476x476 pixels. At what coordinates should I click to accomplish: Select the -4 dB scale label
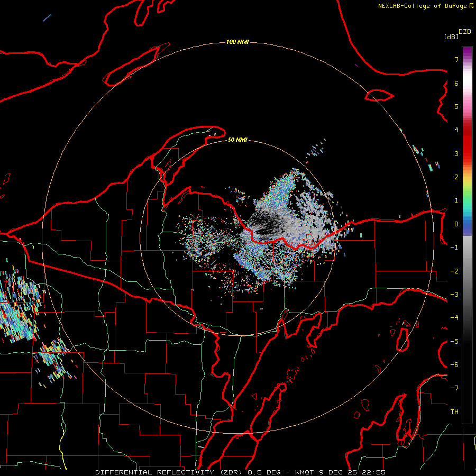[454, 318]
